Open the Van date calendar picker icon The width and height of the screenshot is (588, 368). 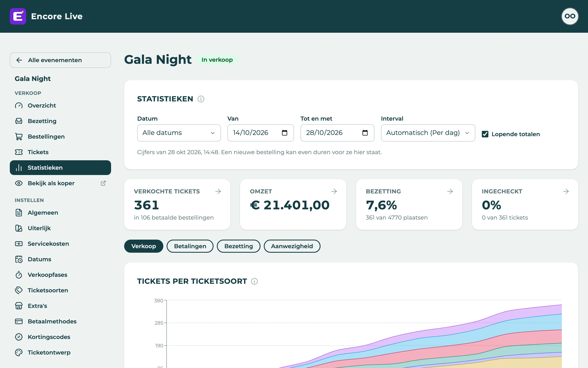pos(284,133)
